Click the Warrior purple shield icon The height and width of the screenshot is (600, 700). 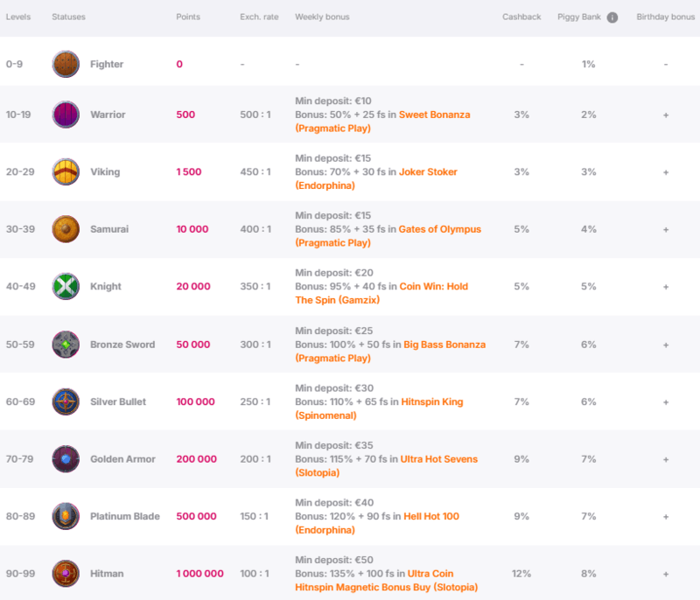coord(66,115)
